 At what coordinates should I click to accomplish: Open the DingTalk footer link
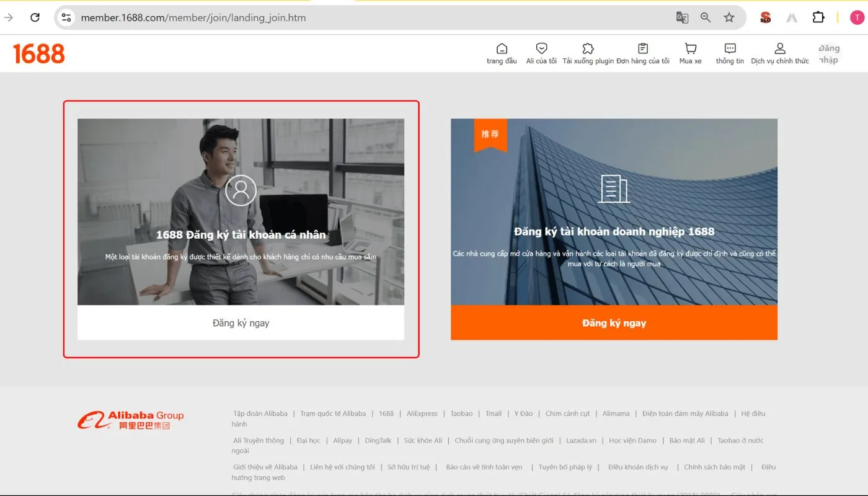click(x=378, y=440)
